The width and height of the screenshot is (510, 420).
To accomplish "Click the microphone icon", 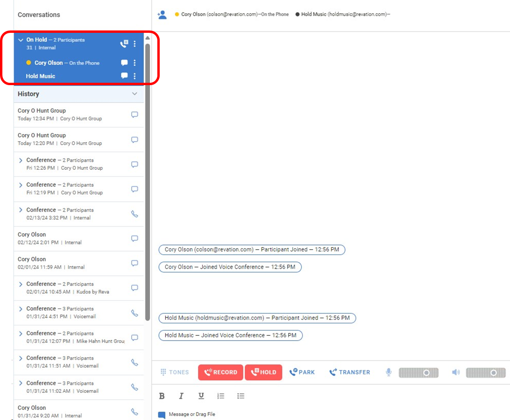I will point(388,372).
